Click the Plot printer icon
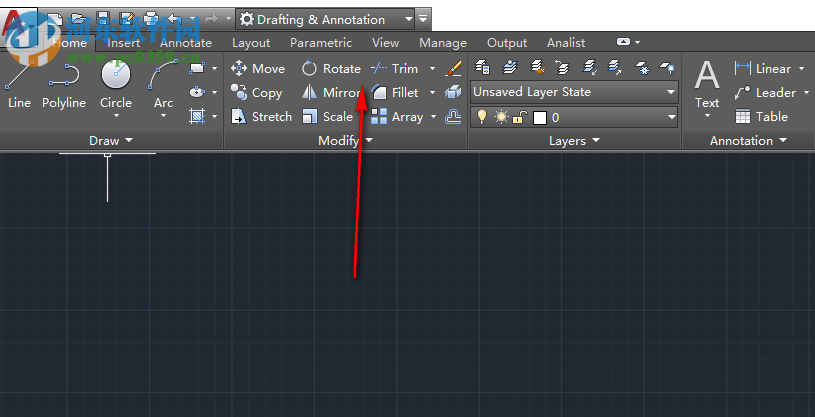Viewport: 815px width, 417px height. (151, 19)
